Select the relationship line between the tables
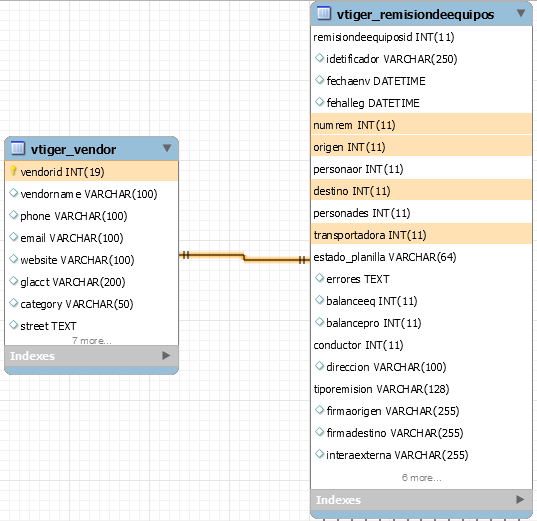The width and height of the screenshot is (537, 521). (244, 257)
